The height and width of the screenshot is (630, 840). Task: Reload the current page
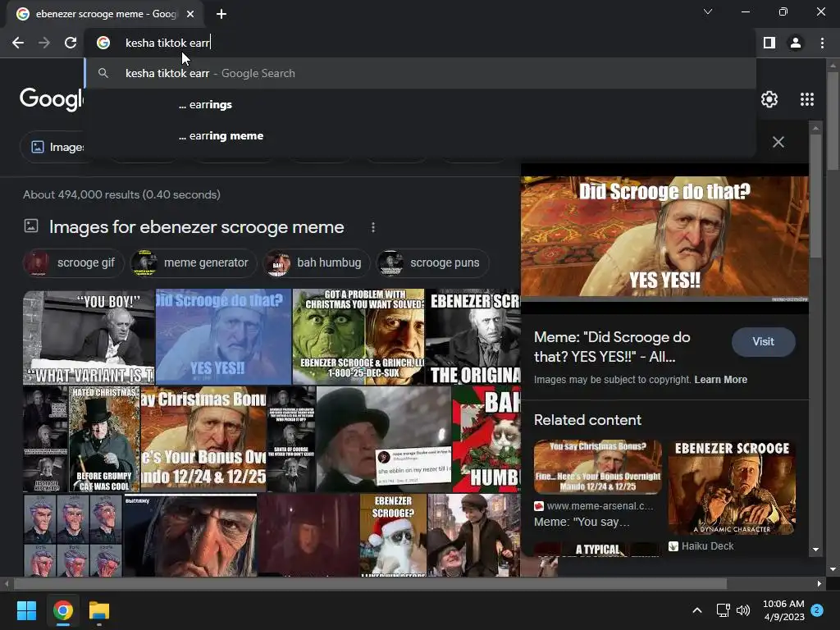[x=71, y=43]
